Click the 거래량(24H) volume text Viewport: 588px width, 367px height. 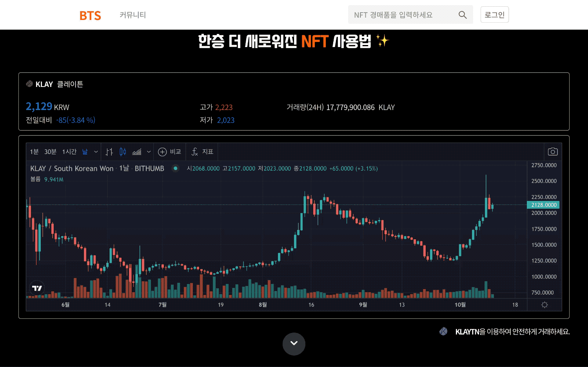coord(340,107)
